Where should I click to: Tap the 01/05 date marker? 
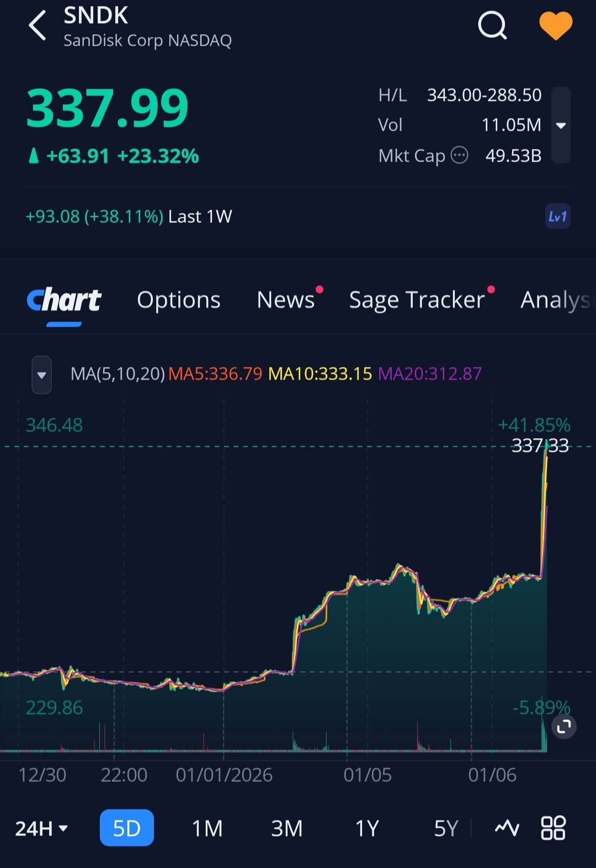click(368, 775)
